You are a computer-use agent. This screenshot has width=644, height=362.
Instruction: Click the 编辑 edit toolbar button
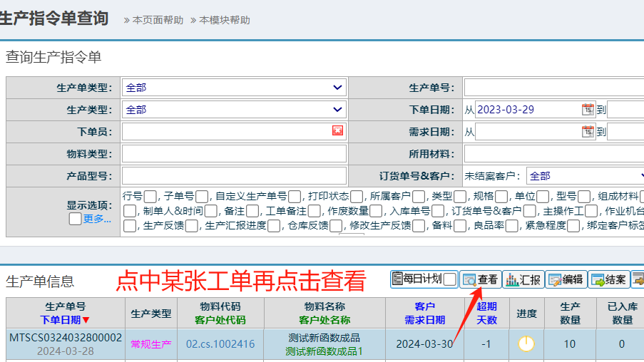pos(566,279)
